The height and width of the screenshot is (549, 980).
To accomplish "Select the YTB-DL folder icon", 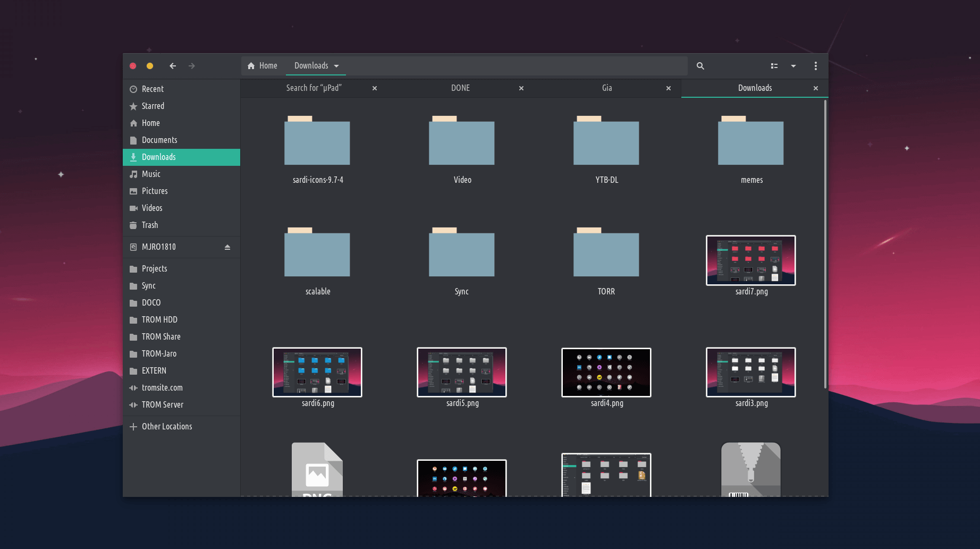I will 606,142.
